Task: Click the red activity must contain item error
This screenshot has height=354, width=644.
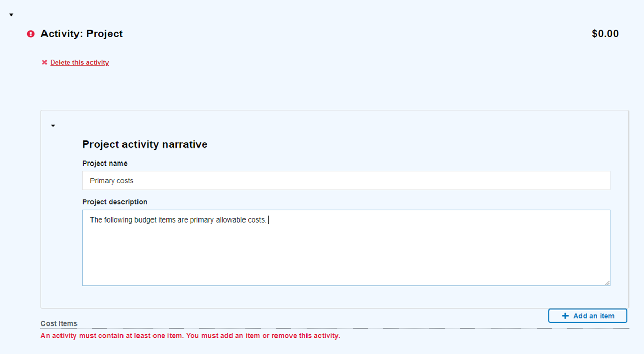Action: 190,336
